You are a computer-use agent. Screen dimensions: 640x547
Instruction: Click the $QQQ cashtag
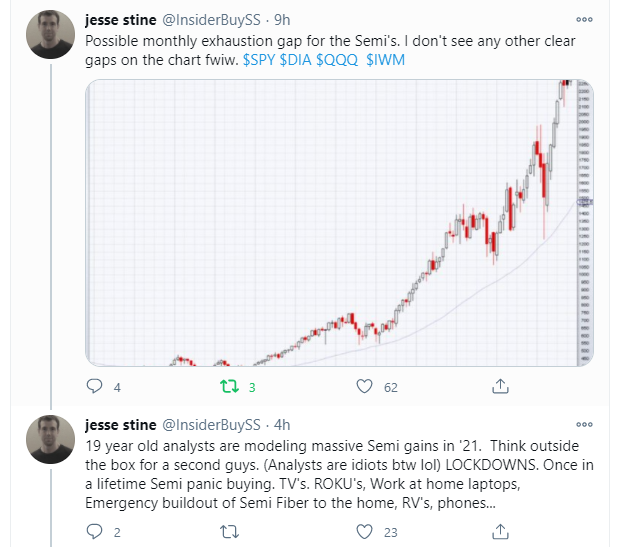(341, 58)
